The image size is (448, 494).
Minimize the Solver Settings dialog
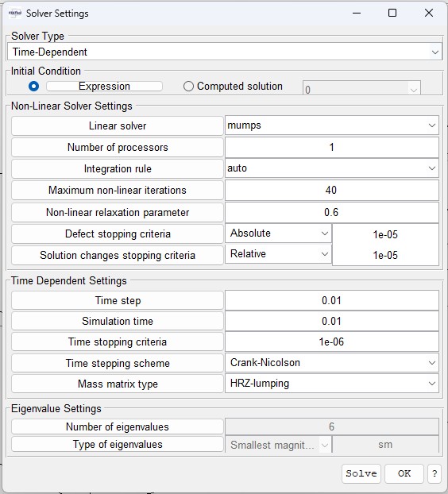357,13
